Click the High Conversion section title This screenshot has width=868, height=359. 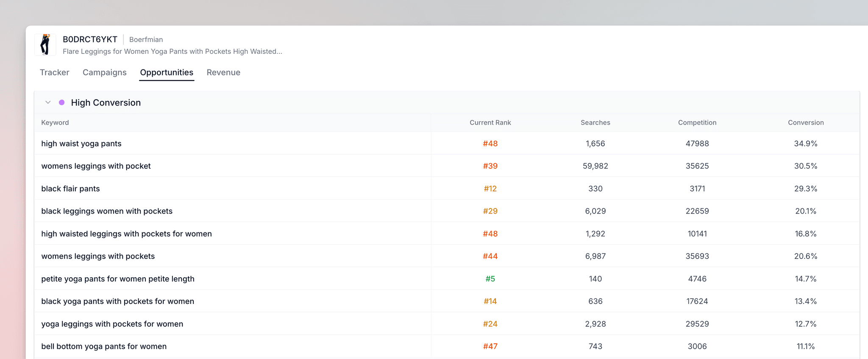click(x=106, y=103)
